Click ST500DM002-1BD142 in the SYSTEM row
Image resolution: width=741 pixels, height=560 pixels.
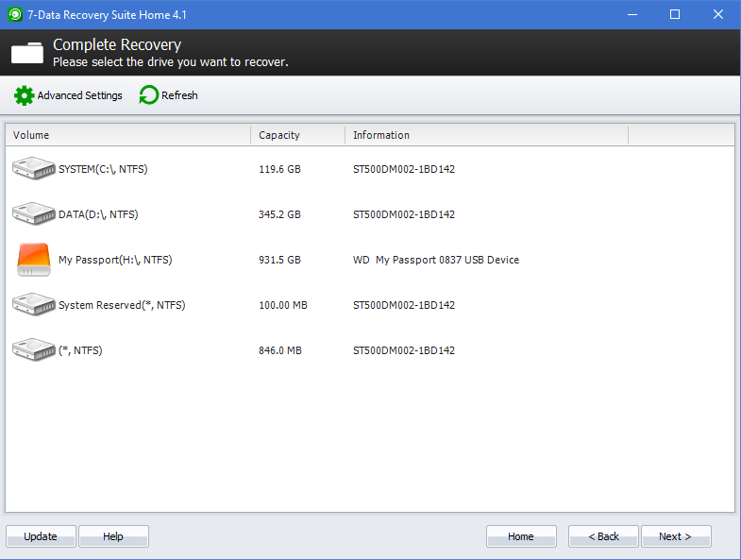(404, 169)
